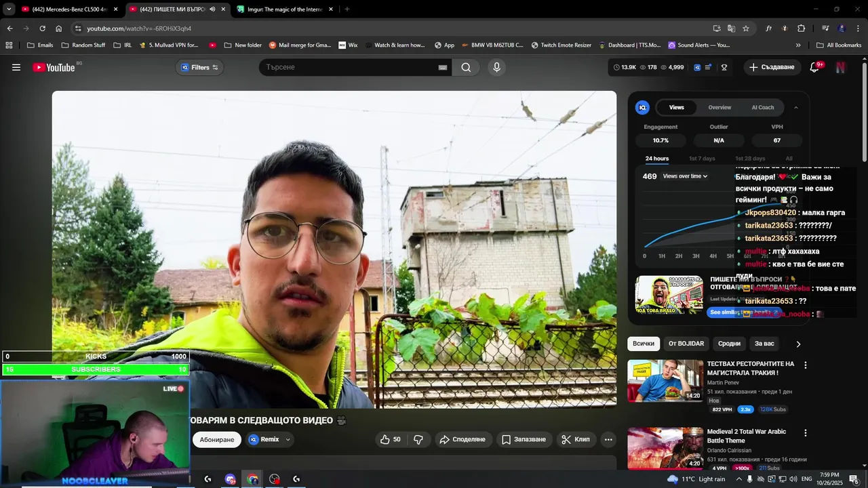The image size is (868, 488).
Task: Dislike the video with thumbs down
Action: pos(418,439)
